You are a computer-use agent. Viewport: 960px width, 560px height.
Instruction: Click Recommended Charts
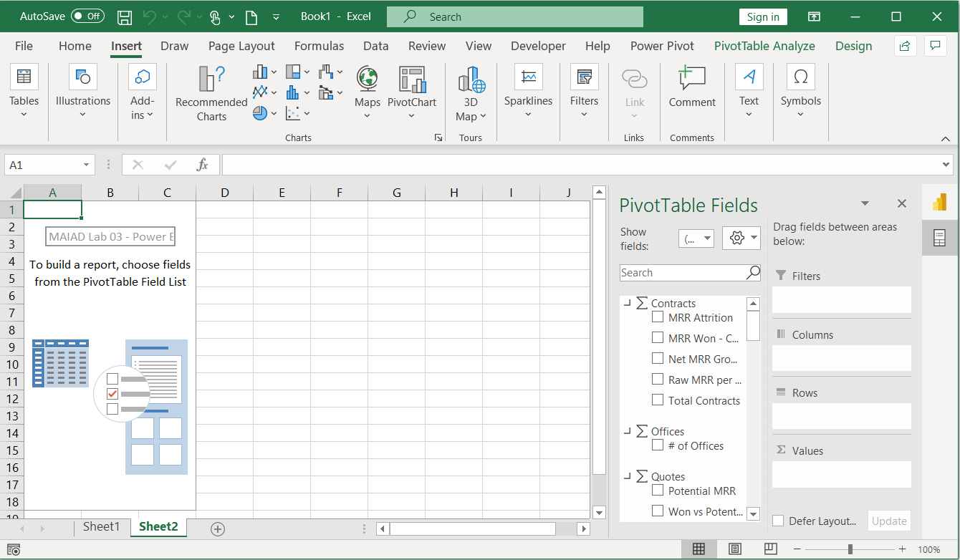(211, 93)
